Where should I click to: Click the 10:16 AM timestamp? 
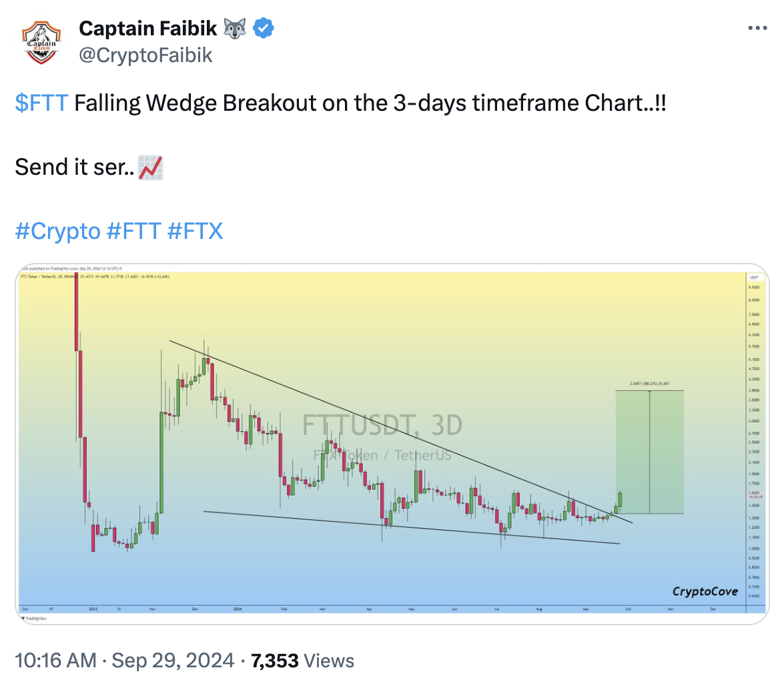(55, 661)
